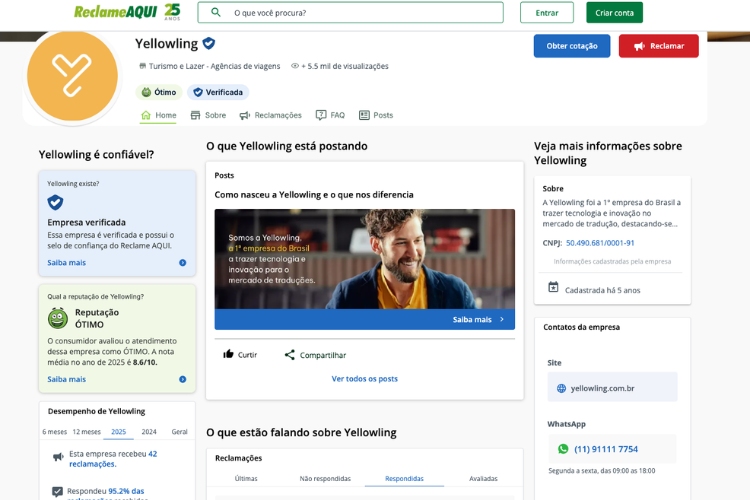Click the arrow icon in Empresa verificada card
Viewport: 750px width, 500px height.
tap(183, 263)
